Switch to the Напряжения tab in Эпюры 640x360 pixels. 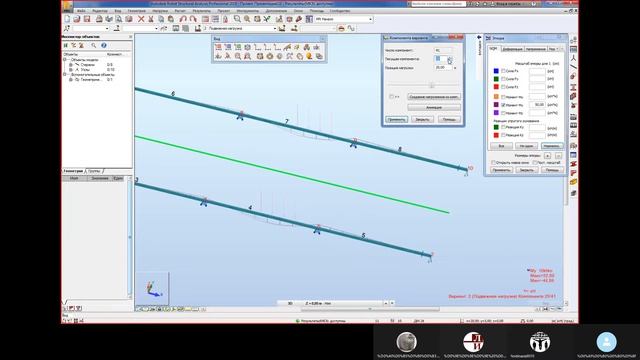pyautogui.click(x=536, y=49)
